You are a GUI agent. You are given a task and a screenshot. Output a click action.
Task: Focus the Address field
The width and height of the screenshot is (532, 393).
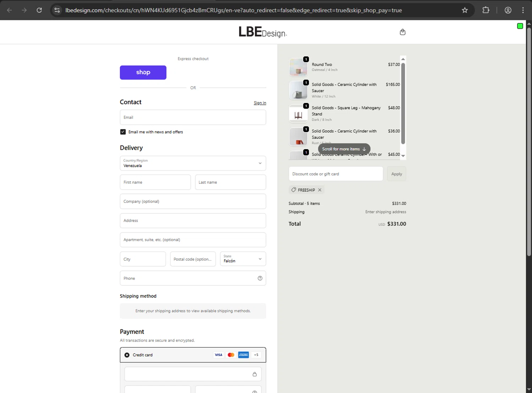coord(193,220)
